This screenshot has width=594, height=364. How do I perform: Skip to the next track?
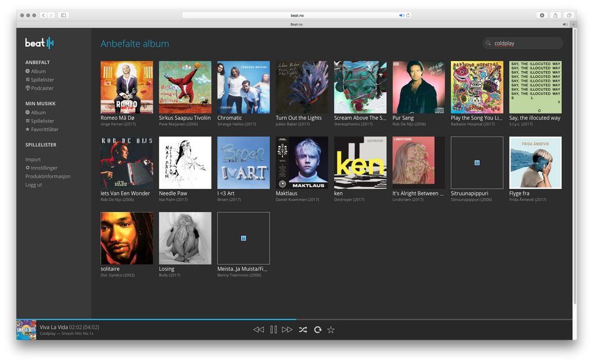[x=287, y=330]
